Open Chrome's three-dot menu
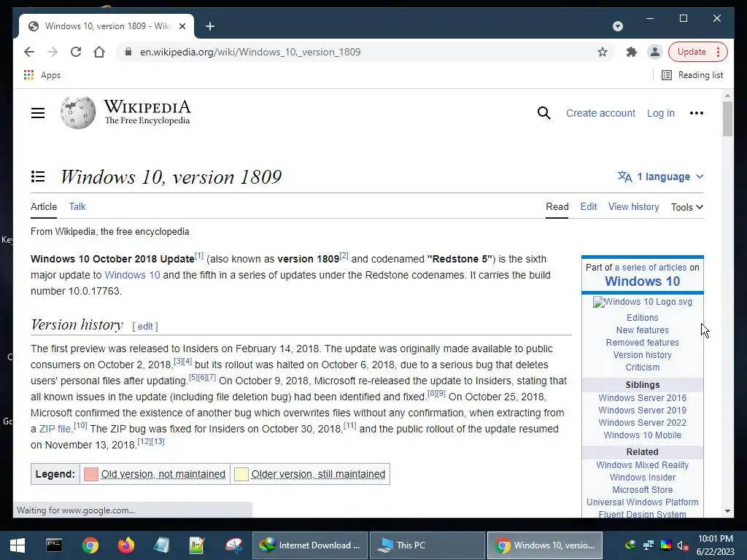This screenshot has height=560, width=747. 719,52
